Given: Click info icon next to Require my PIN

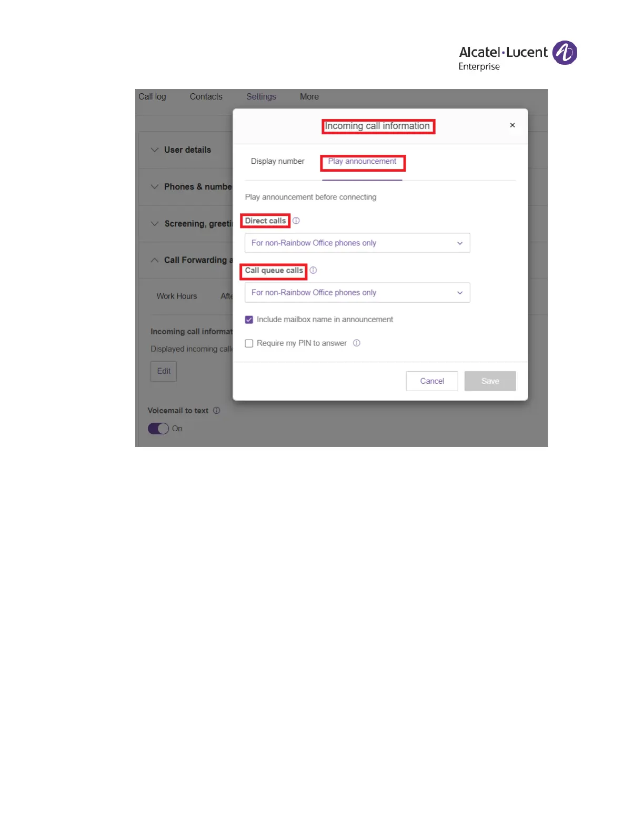Looking at the screenshot, I should [357, 343].
